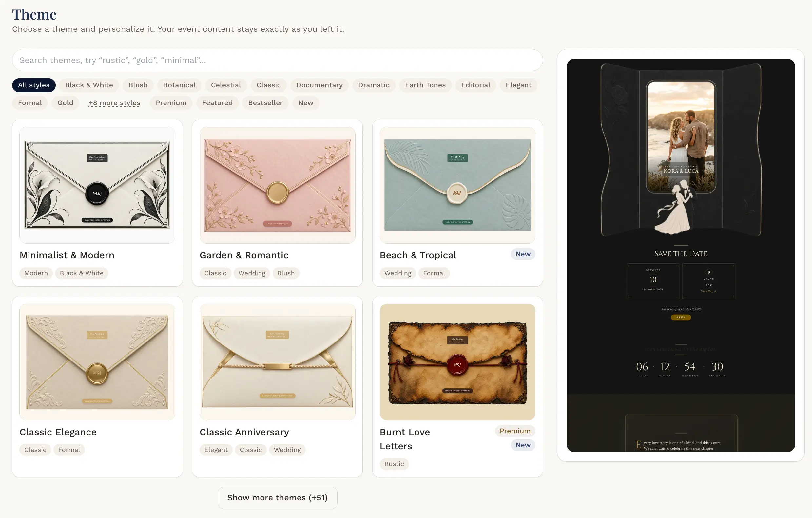Filter by the New chip in the style row
Screen dimensions: 812x518
[x=305, y=103]
